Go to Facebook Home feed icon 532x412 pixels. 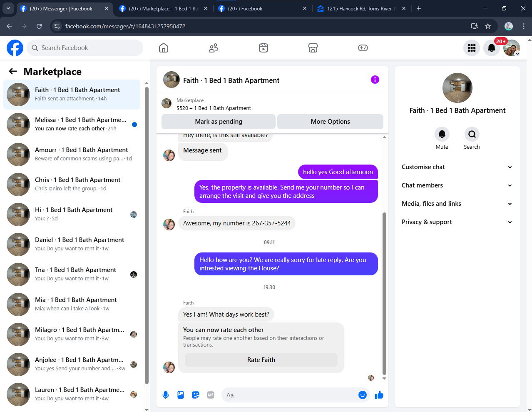pyautogui.click(x=164, y=48)
